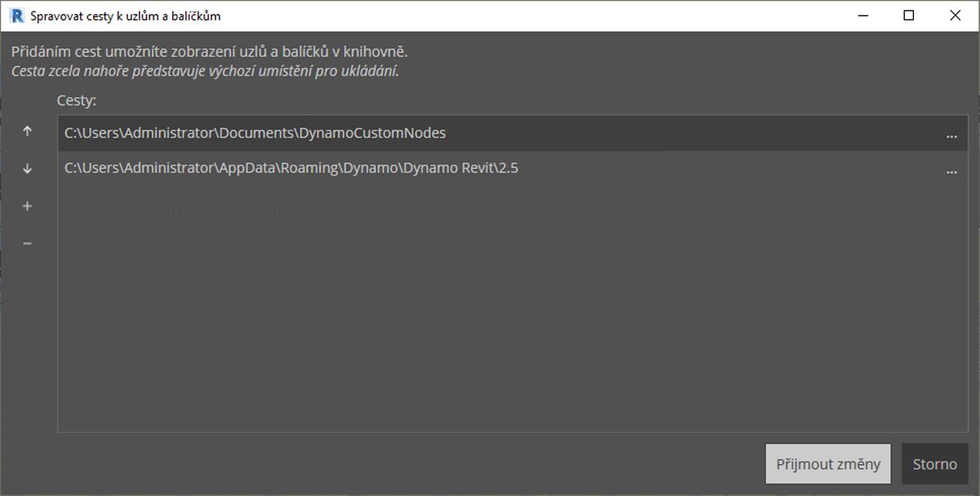Viewport: 980px width, 496px height.
Task: Browse folder for DynamoCustomNodes path ellipsis
Action: (951, 134)
